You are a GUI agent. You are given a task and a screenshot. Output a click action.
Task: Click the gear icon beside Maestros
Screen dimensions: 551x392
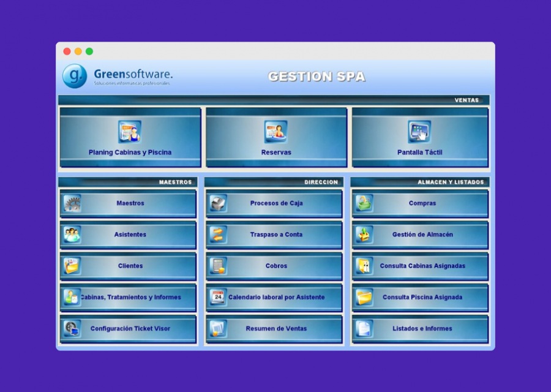[x=72, y=203]
